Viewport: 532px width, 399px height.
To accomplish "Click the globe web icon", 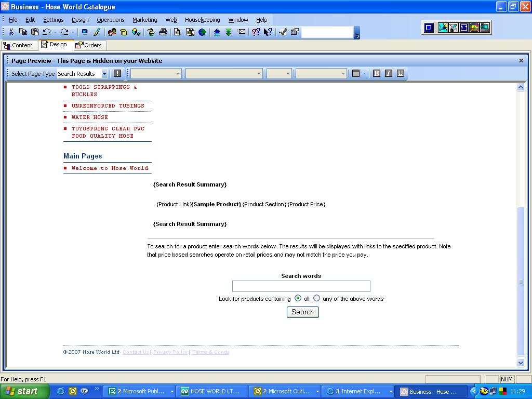I will pyautogui.click(x=202, y=32).
